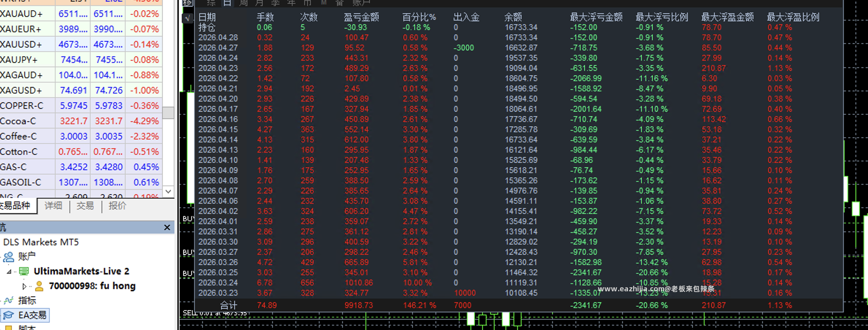Open the 日 daily statistics tab

pos(227,3)
